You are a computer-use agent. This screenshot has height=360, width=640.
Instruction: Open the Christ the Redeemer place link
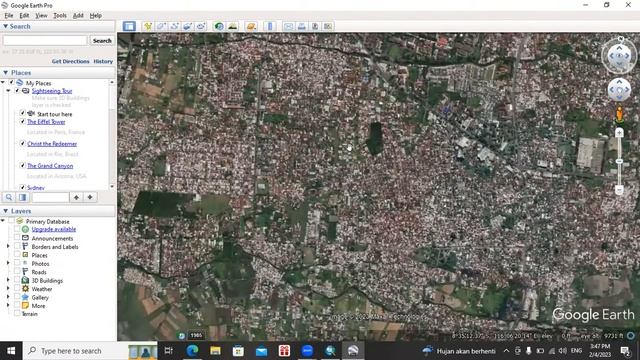point(52,144)
